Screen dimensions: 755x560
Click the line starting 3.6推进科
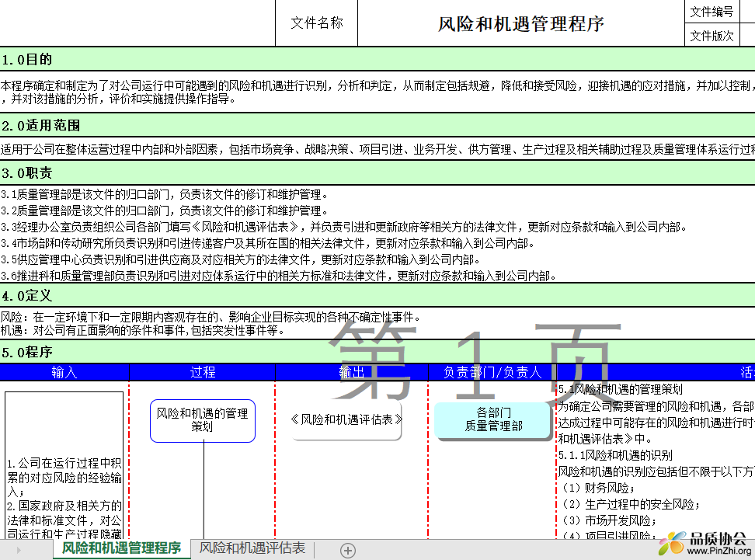pos(279,276)
